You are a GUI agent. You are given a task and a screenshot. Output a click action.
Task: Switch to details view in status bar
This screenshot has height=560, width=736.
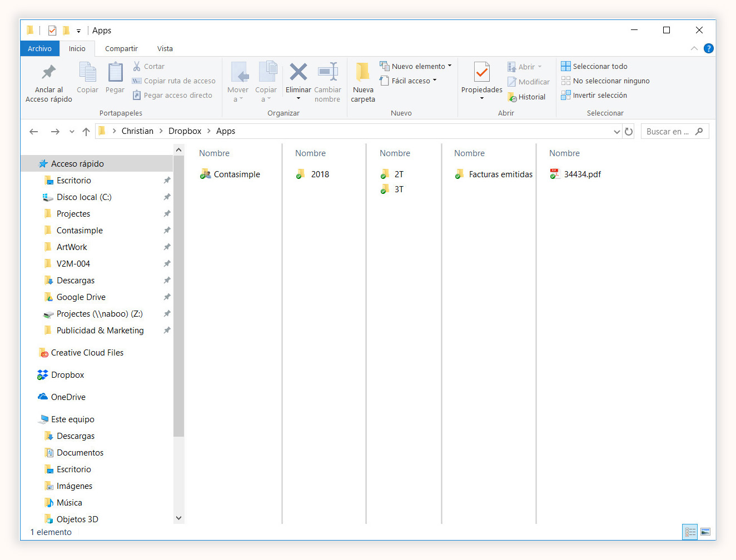click(690, 532)
